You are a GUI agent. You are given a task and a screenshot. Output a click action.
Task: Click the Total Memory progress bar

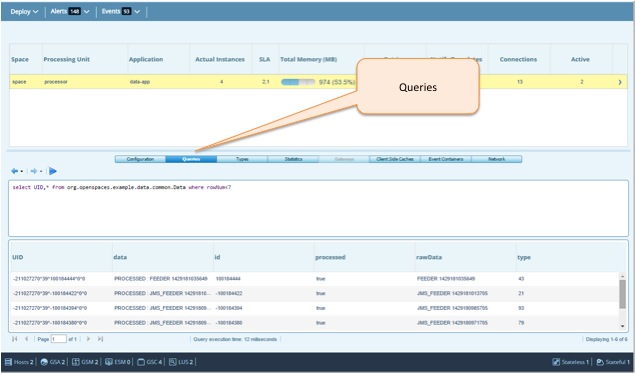click(x=298, y=82)
